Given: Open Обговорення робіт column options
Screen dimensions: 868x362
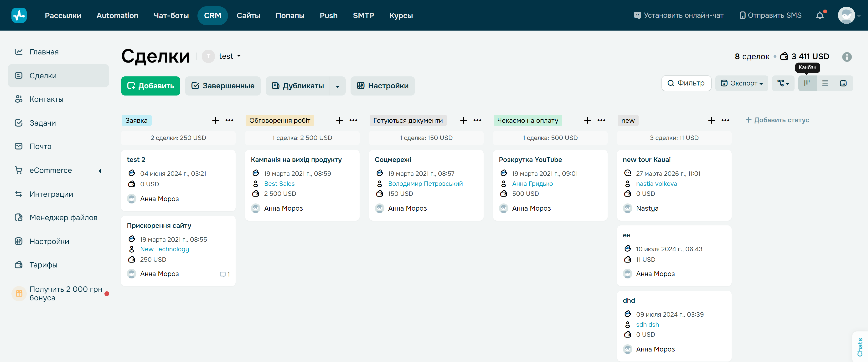Looking at the screenshot, I should click(x=353, y=120).
